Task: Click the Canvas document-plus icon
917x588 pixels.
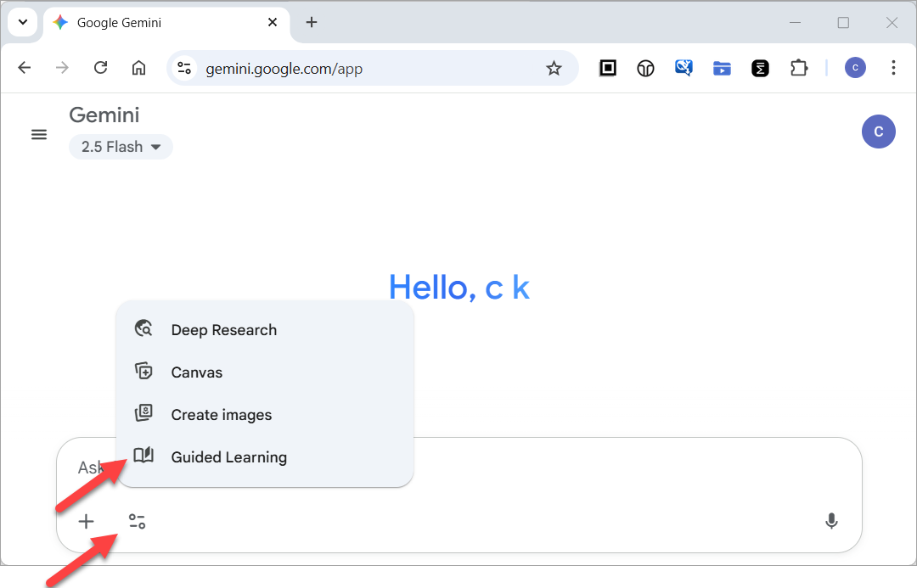Action: 143,371
